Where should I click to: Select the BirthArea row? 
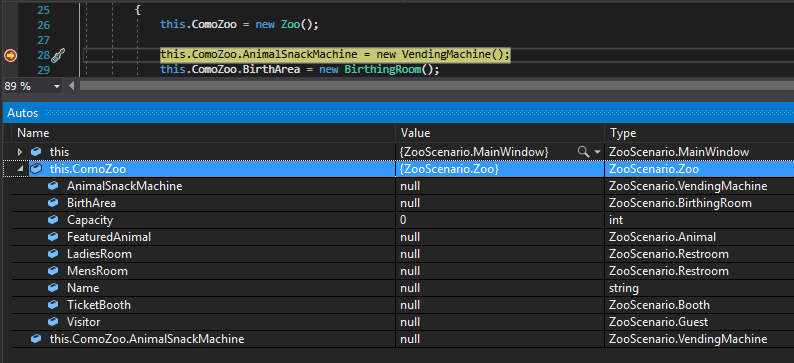(x=403, y=203)
